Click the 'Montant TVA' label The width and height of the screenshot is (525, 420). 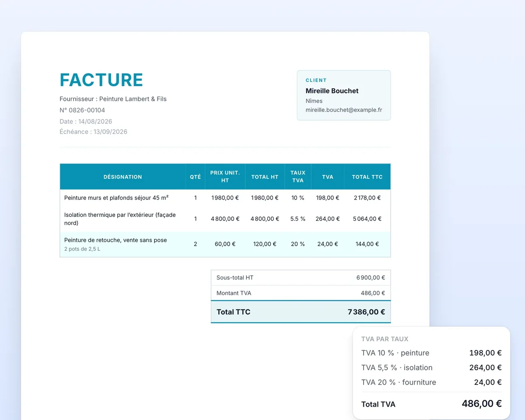coord(234,293)
